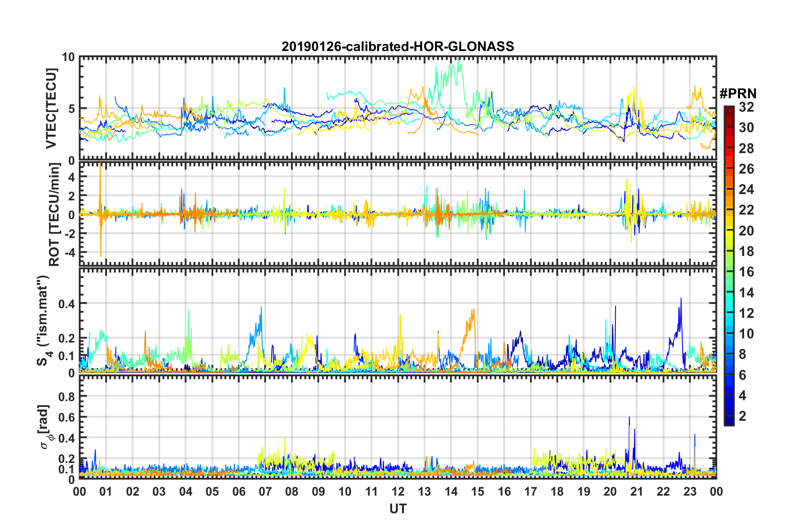
Task: Select the VTEC[TECU] y-axis label
Action: (x=51, y=108)
